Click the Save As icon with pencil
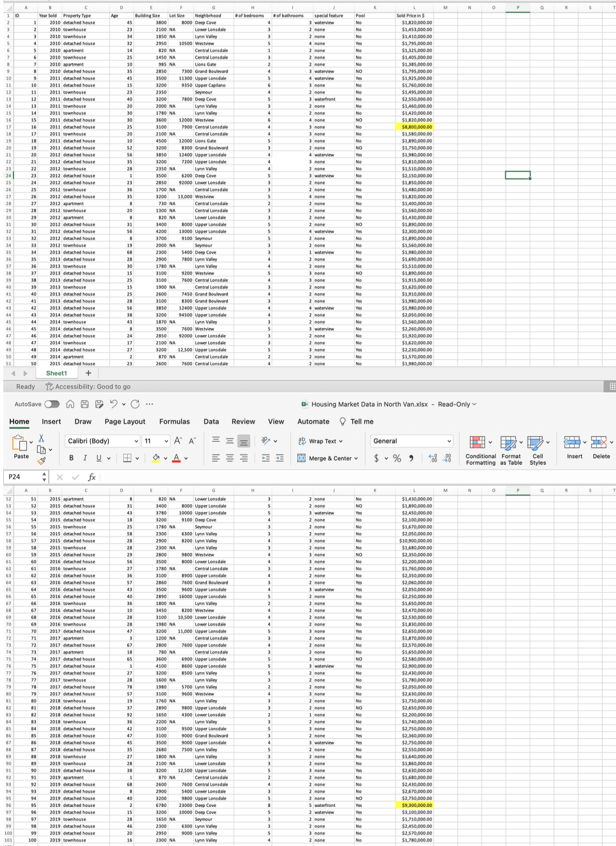Image resolution: width=616 pixels, height=846 pixels. click(99, 404)
